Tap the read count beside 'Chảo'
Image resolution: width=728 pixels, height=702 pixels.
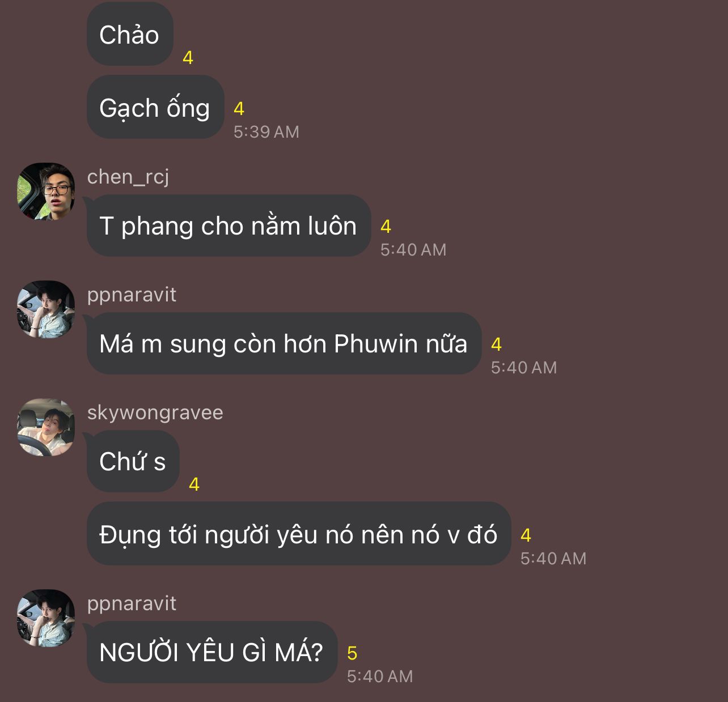pos(188,57)
